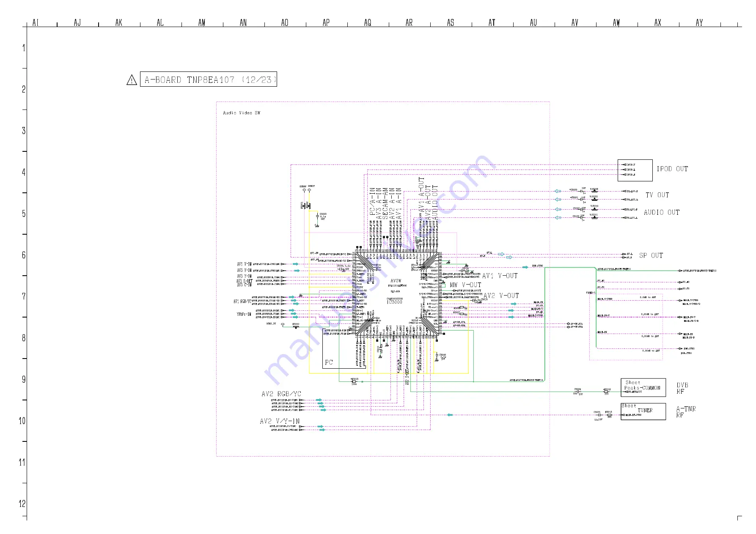Viewport: 756px width, 534px height.
Task: Click the 'Audio Video SW' block label
Action: pyautogui.click(x=242, y=113)
